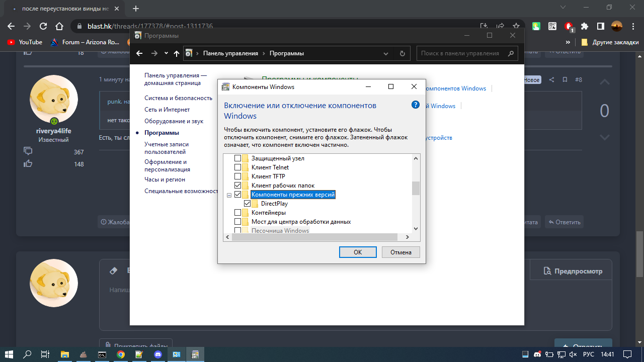Open the address bar history dropdown
This screenshot has height=362, width=644.
pos(386,53)
